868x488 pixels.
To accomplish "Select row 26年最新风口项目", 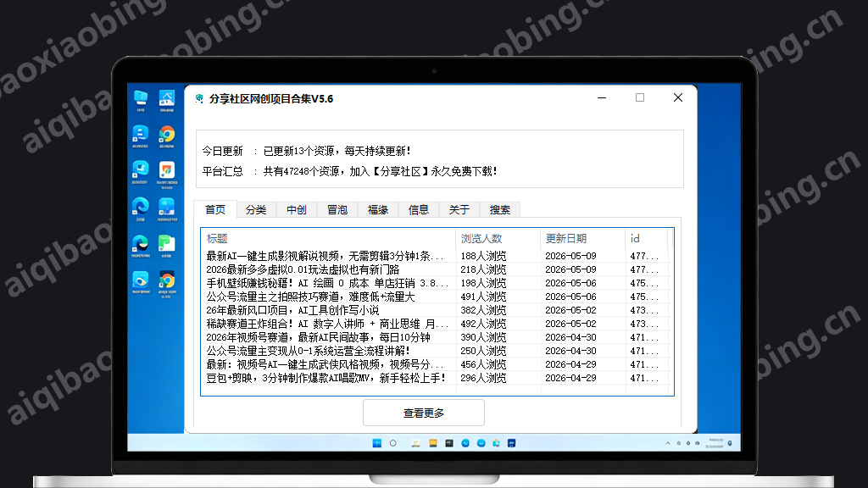I will 437,310.
